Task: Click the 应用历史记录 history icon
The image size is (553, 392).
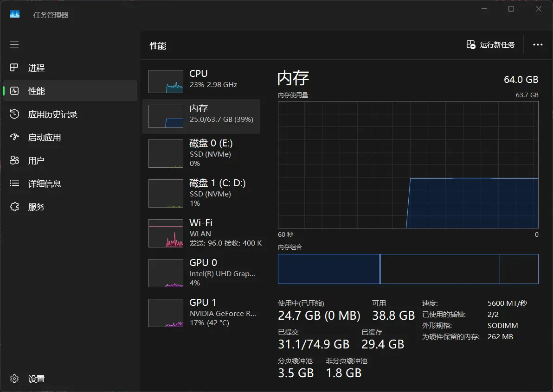Action: [14, 114]
